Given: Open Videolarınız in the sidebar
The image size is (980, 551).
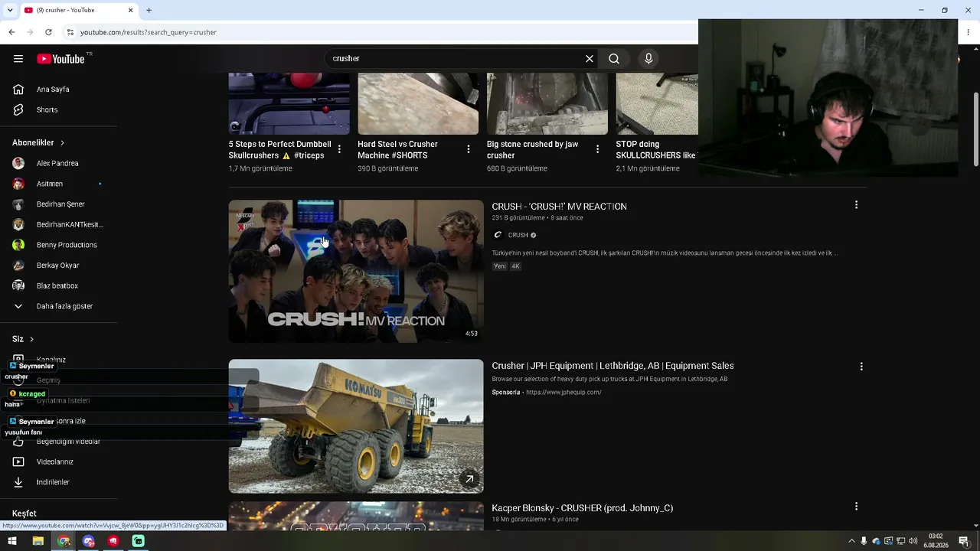Looking at the screenshot, I should coord(55,462).
